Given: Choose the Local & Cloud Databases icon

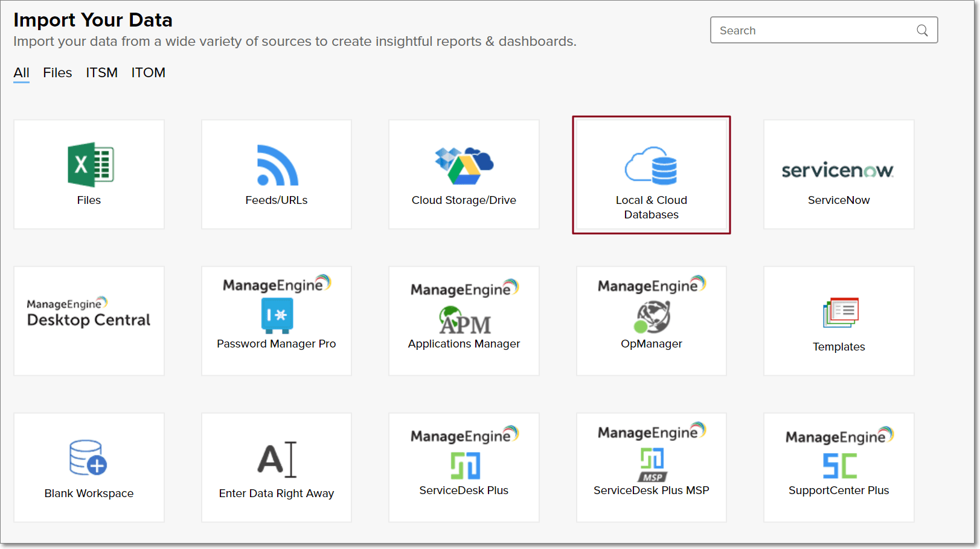Looking at the screenshot, I should (x=651, y=165).
